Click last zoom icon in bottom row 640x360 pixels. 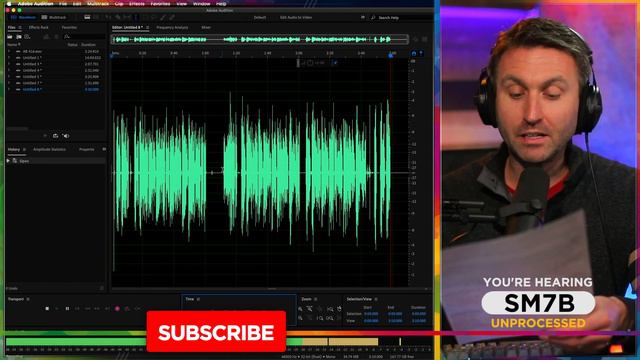pyautogui.click(x=339, y=318)
